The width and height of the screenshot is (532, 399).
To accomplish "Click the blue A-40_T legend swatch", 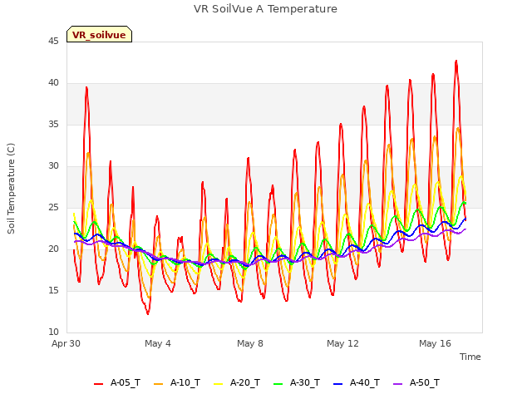I will coord(338,384).
